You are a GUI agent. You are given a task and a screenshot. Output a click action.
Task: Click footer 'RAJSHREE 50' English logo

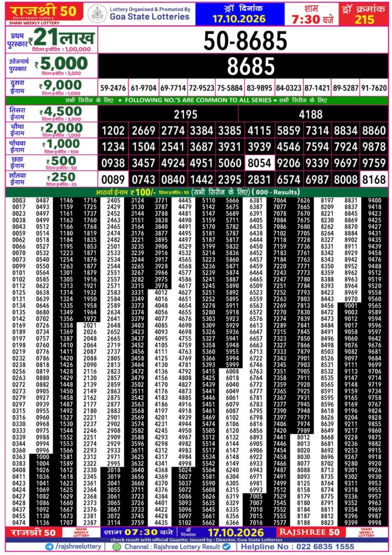click(309, 532)
